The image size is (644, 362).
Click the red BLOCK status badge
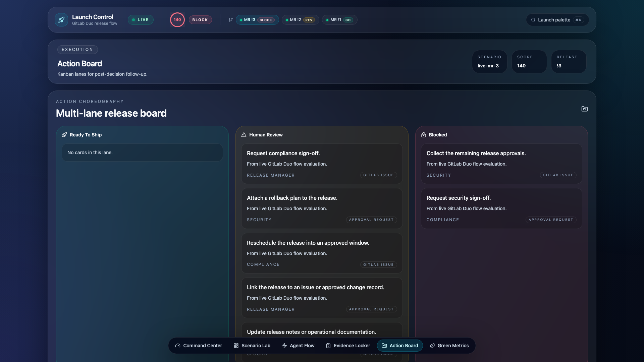click(200, 20)
